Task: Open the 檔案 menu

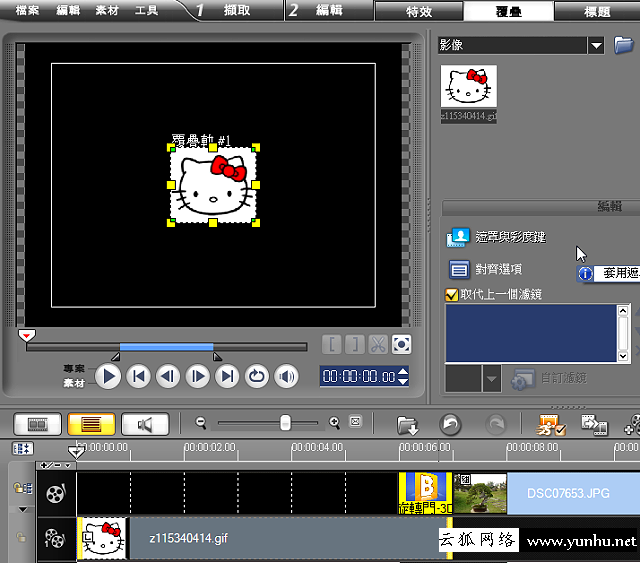Action: pyautogui.click(x=27, y=10)
